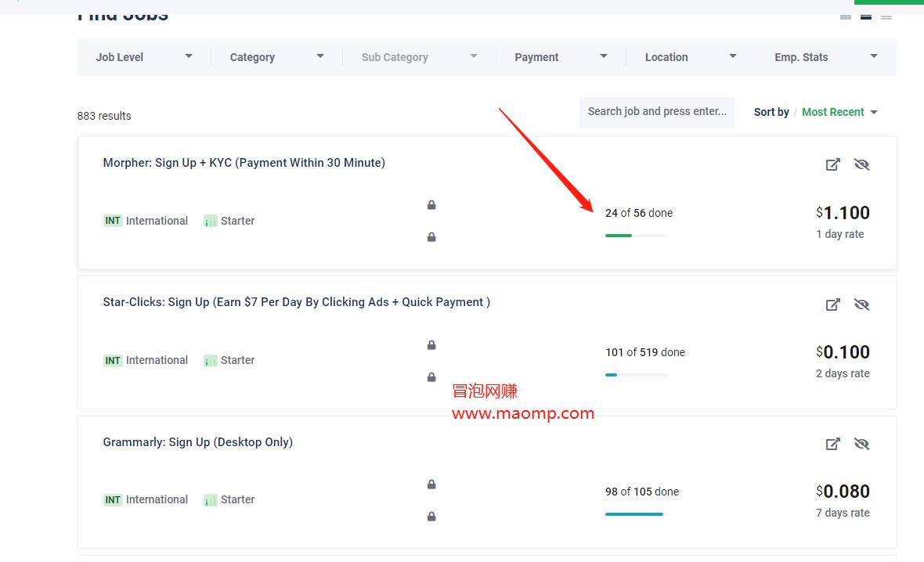Hide the Star-Clicks Sign Up job
The image size is (924, 562).
pyautogui.click(x=861, y=304)
